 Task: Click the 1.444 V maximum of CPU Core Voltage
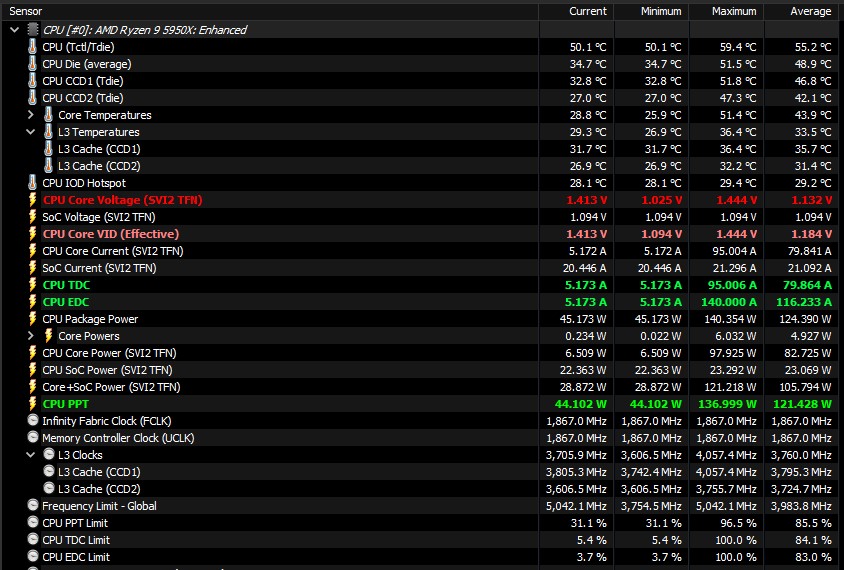736,200
